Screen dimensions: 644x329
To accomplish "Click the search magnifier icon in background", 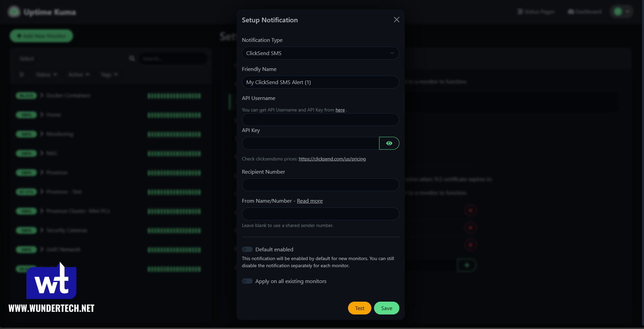I will click(x=132, y=58).
